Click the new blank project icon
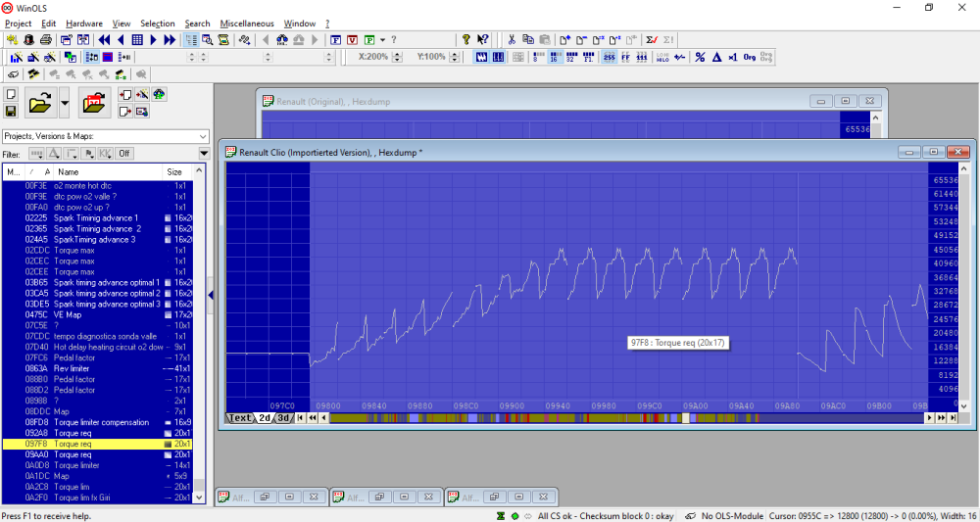The width and height of the screenshot is (980, 522). coord(11,94)
